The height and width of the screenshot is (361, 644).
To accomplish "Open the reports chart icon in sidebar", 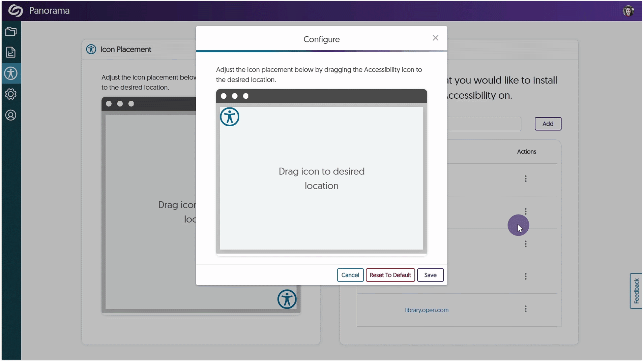I will coord(11,53).
